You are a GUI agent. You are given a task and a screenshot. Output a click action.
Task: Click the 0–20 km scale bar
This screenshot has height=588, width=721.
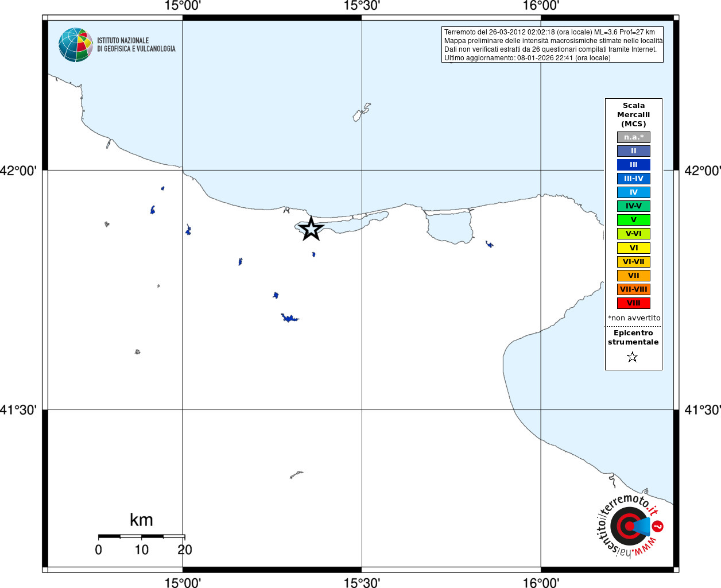141,536
